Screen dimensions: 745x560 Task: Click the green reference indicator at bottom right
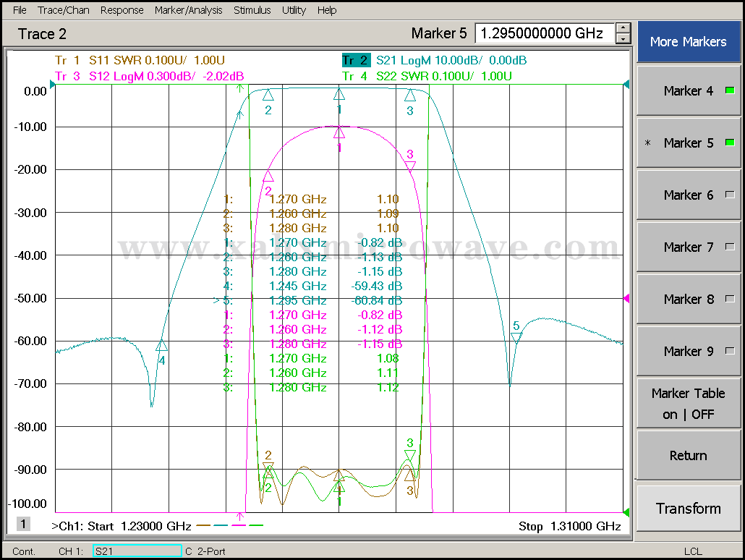pos(626,512)
